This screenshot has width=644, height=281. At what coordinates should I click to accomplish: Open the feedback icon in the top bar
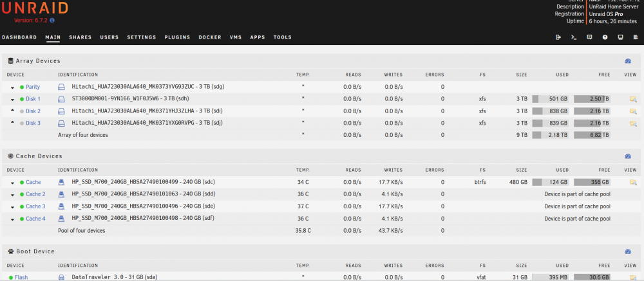click(589, 37)
